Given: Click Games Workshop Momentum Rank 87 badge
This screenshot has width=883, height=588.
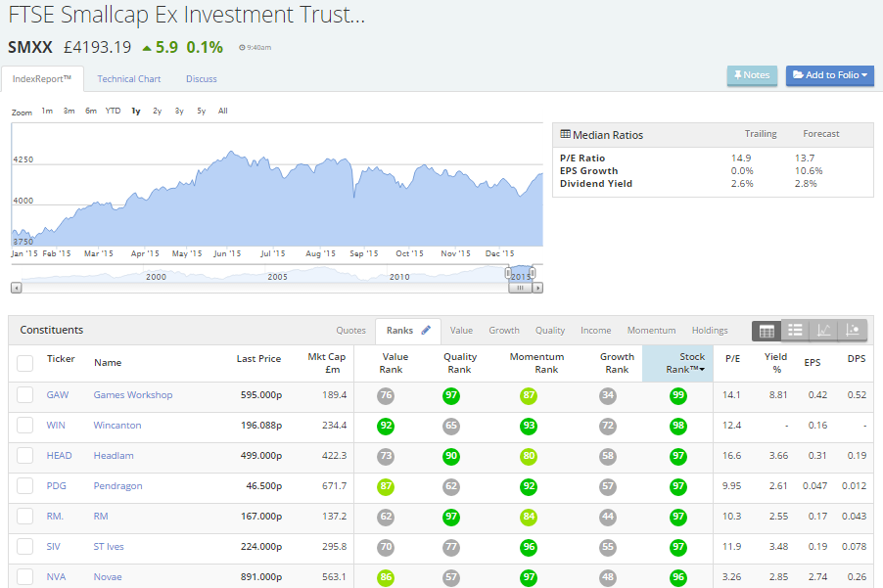Looking at the screenshot, I should pos(529,395).
